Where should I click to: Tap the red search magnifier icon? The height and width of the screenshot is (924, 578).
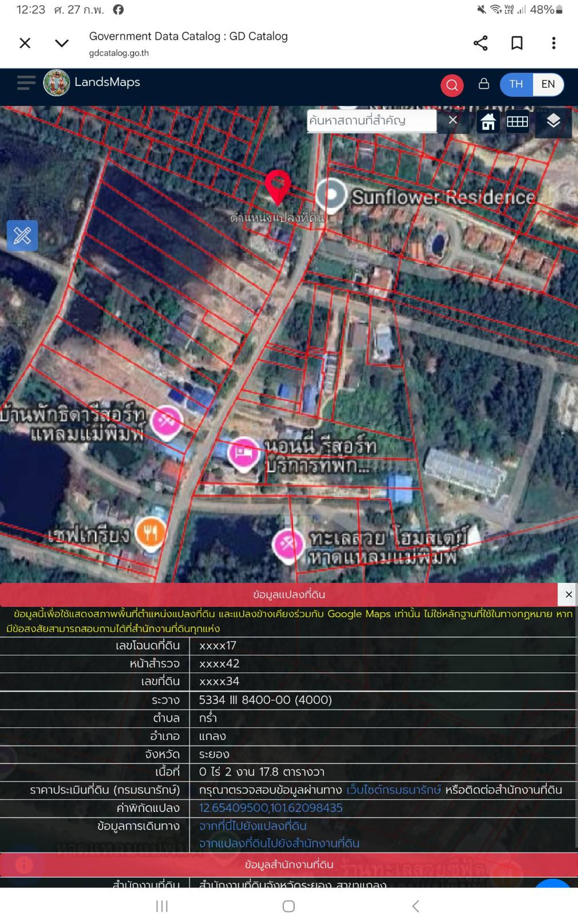[452, 85]
